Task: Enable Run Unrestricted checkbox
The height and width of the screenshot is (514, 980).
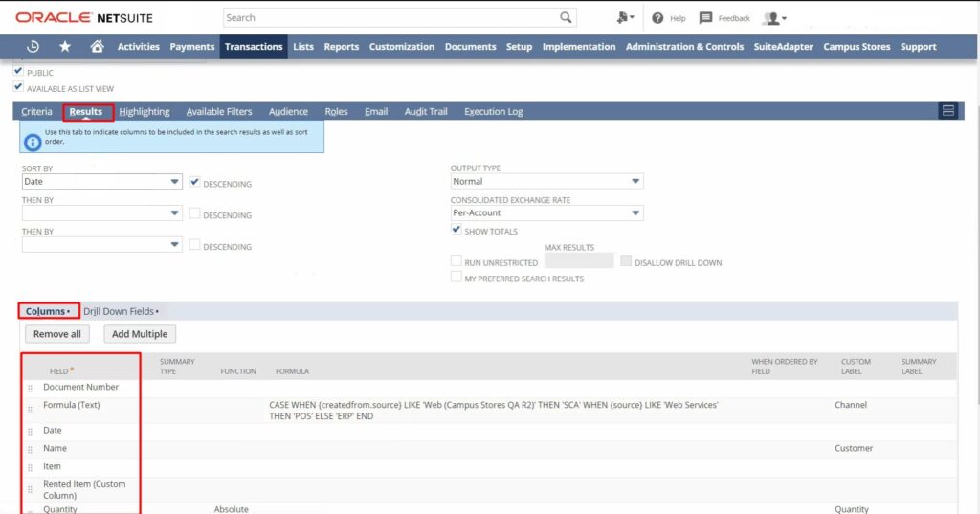Action: [457, 260]
